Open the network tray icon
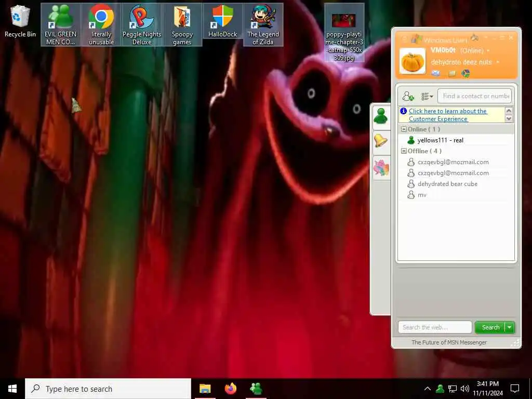532x399 pixels. (453, 389)
